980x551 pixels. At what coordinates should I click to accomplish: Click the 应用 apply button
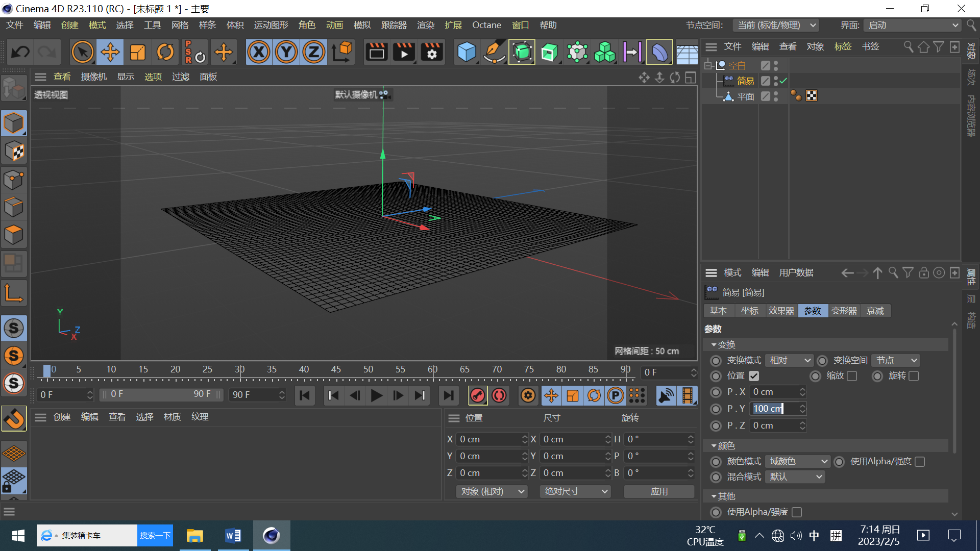[659, 492]
